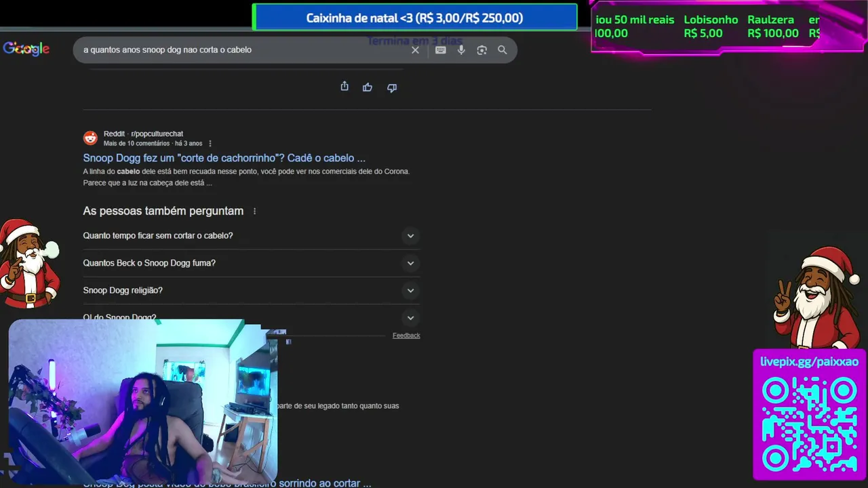Click the 'Mais de 10 comentários' text
Screen dimensions: 868x488
pyautogui.click(x=136, y=144)
